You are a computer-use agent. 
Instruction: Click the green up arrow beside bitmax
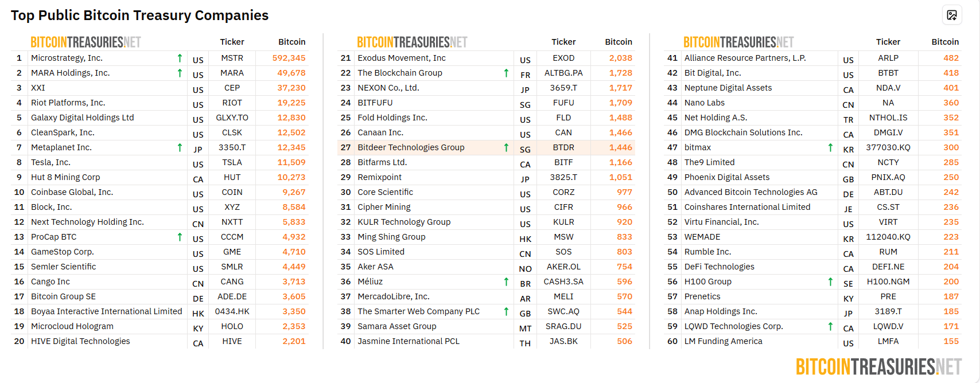[830, 147]
